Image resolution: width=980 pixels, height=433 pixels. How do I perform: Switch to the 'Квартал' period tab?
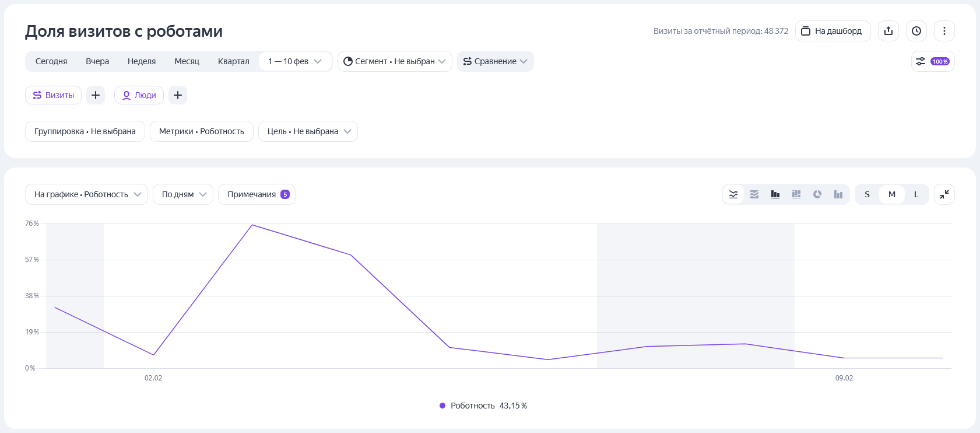[233, 61]
